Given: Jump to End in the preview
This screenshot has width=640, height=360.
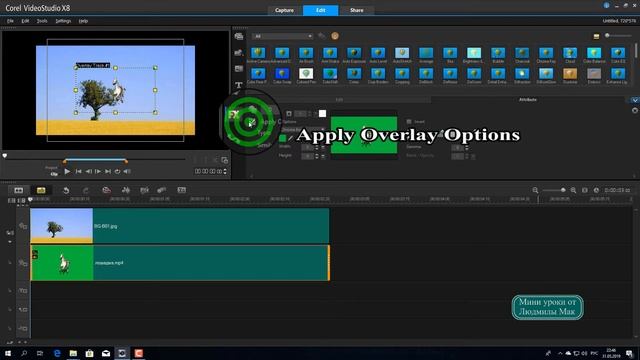Looking at the screenshot, I should (108, 171).
